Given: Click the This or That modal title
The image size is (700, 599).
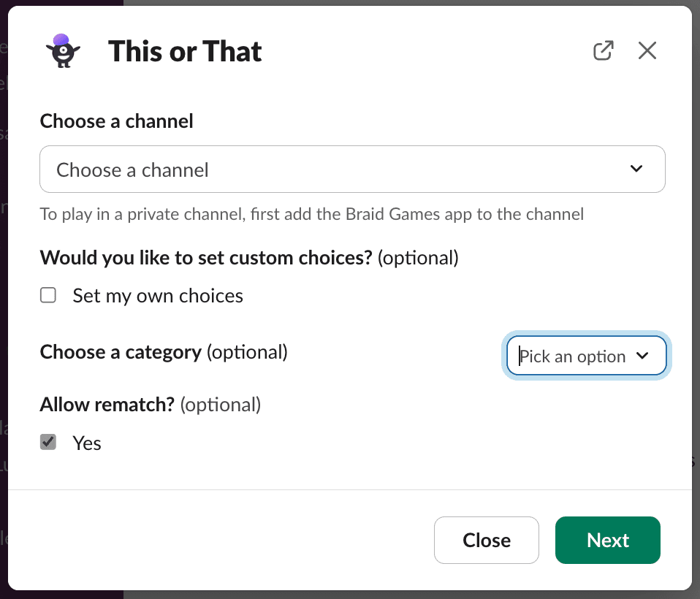Looking at the screenshot, I should pos(185,51).
